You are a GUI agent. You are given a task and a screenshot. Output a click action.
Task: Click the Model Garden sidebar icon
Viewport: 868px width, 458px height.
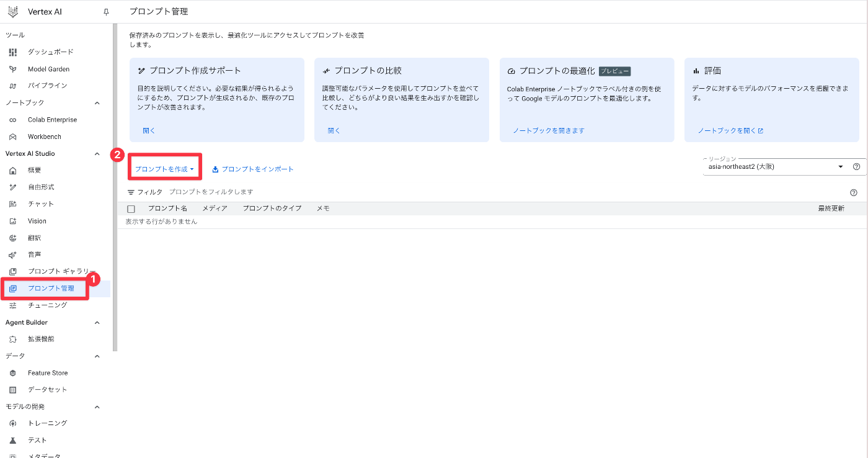13,69
